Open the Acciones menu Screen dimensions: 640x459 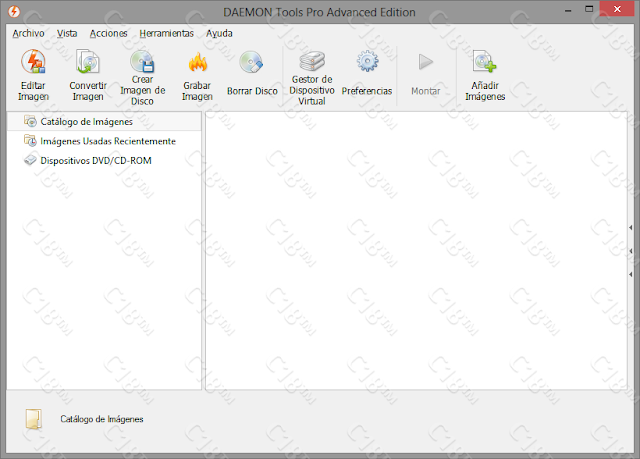109,33
